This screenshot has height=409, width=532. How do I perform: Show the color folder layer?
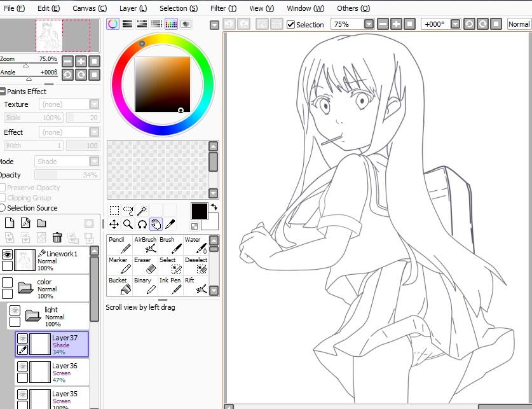[7, 282]
